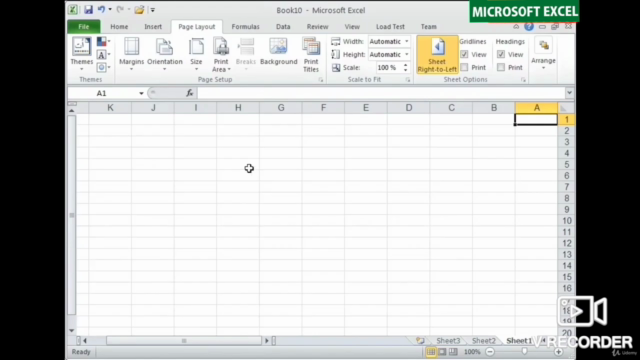Open the File tab
Screen dimensions: 640x360
coord(84,27)
